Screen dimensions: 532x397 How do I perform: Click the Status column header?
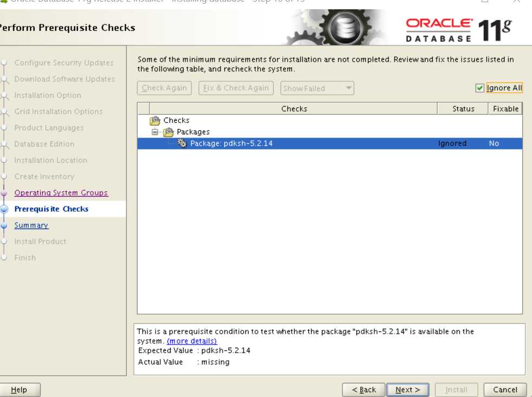(463, 108)
